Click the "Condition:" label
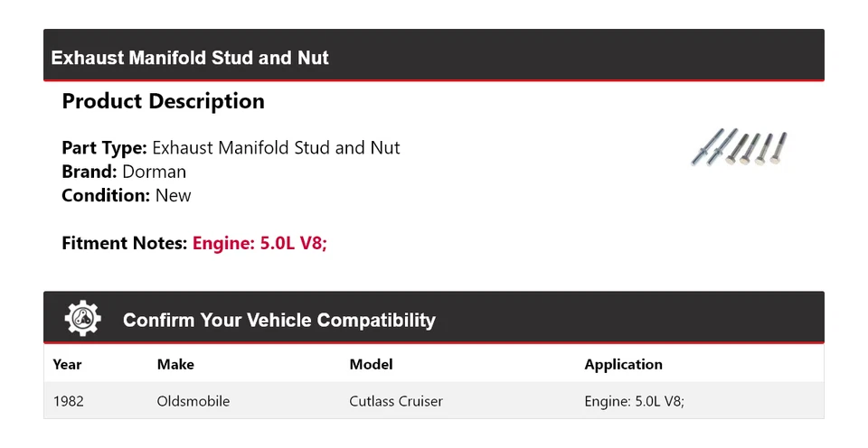The width and height of the screenshot is (868, 448). 106,195
